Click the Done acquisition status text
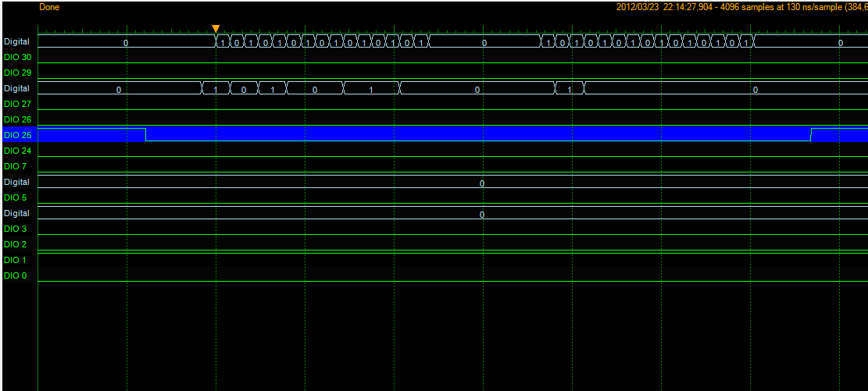868x391 pixels. 49,7
